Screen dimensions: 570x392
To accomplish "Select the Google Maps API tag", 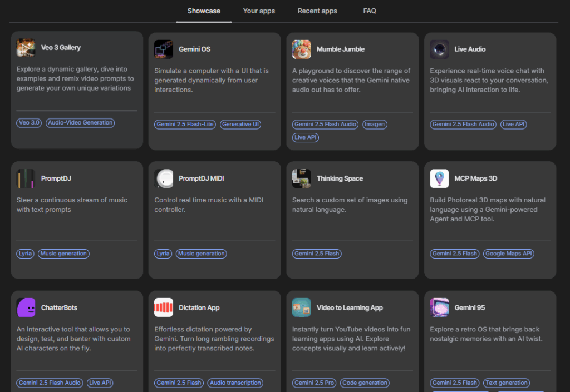I will click(509, 254).
